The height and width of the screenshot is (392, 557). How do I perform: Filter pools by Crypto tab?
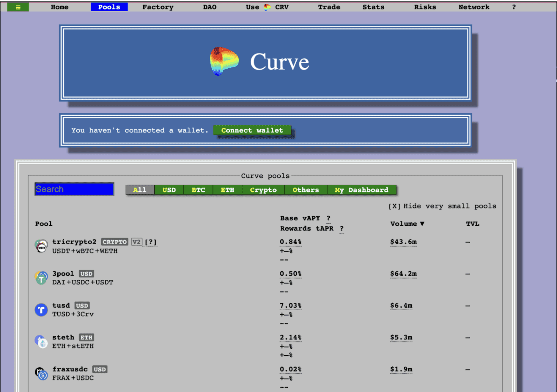tap(263, 190)
